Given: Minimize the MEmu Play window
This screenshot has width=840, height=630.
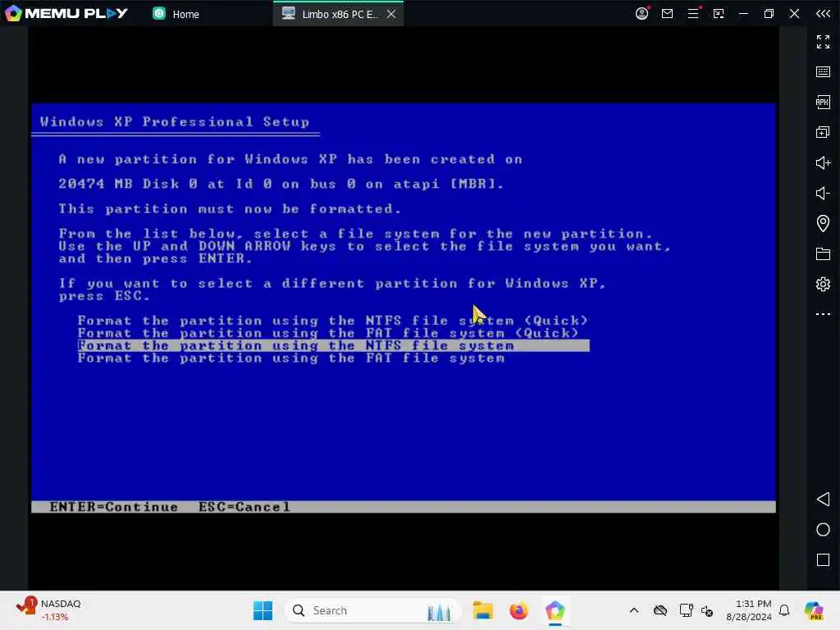Looking at the screenshot, I should (743, 13).
